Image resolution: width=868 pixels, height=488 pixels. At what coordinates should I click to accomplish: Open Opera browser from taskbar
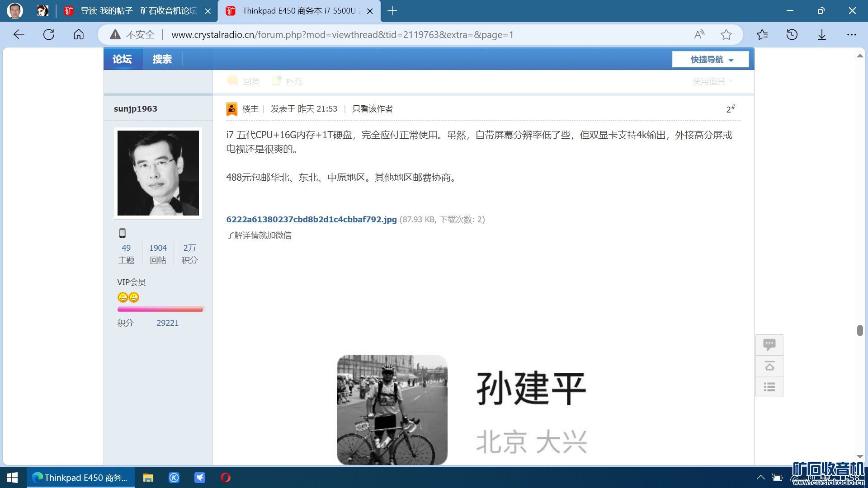[226, 478]
